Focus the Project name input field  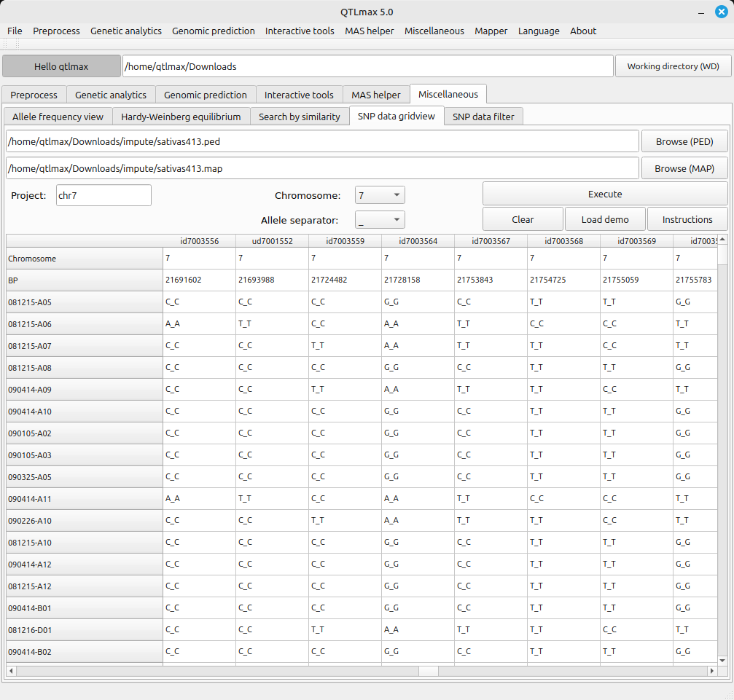(x=104, y=195)
